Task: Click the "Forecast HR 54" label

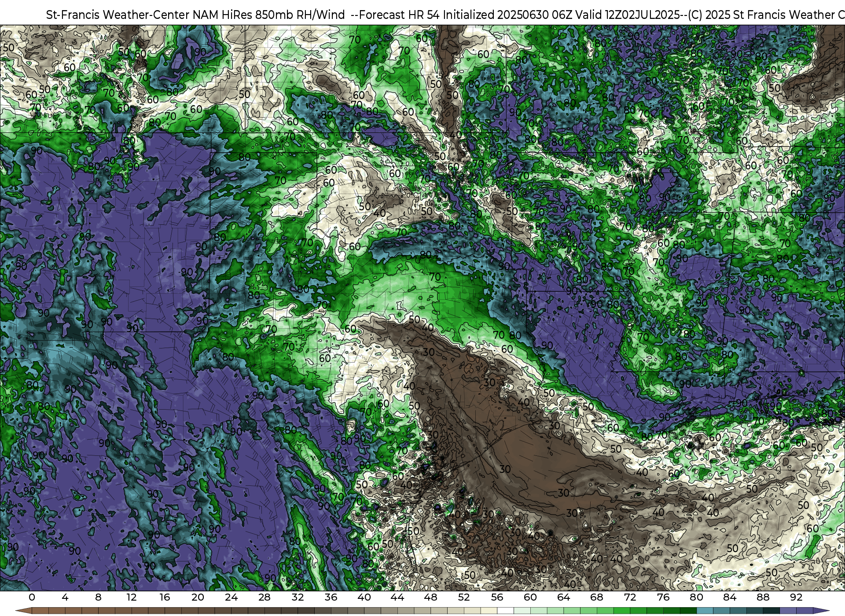Action: (400, 15)
